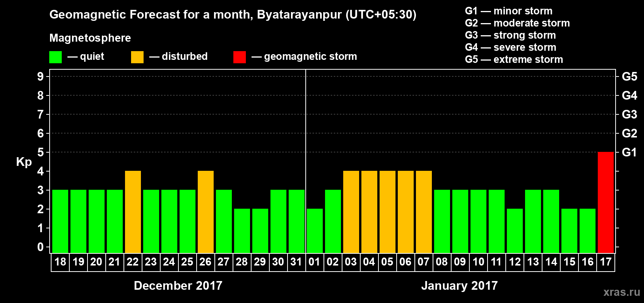Viewport: 644px width, 303px height.
Task: Click date label 22 on the axis
Action: point(133,262)
